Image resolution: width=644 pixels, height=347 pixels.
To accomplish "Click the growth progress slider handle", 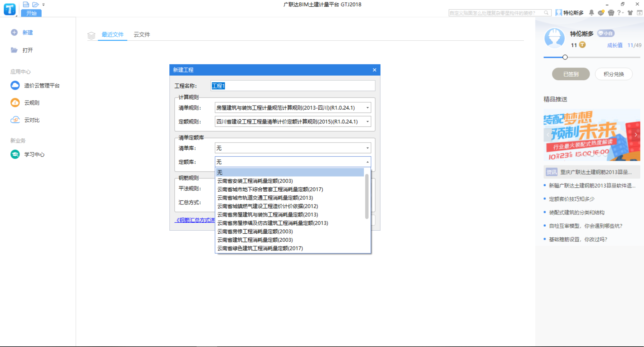I will [565, 57].
